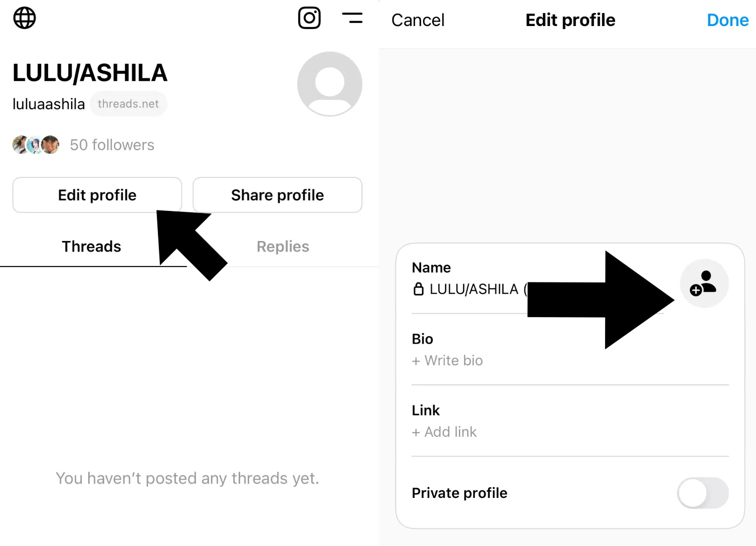Click the luluaashila username text
756x546 pixels.
[x=49, y=104]
